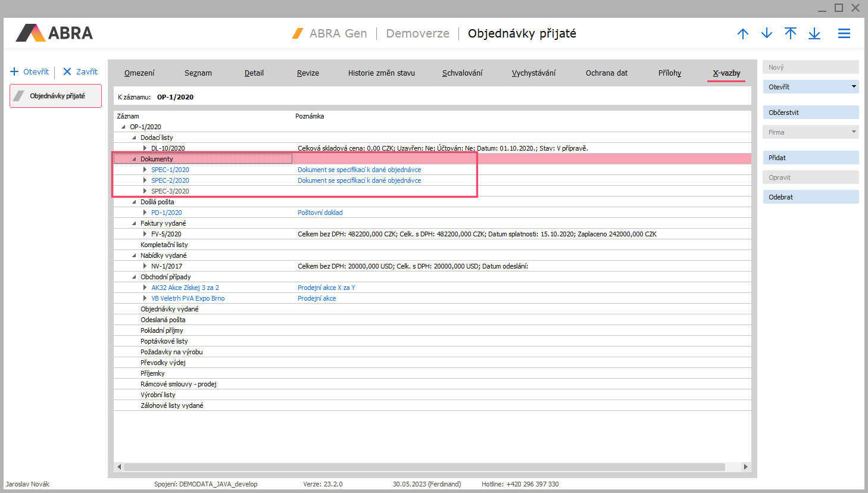Click the horizontal scrollbar right arrow
The height and width of the screenshot is (493, 868).
tap(745, 467)
